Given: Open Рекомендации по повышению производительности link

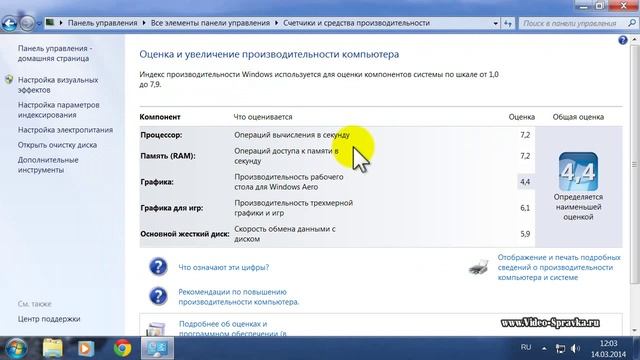Looking at the screenshot, I should pos(239,297).
